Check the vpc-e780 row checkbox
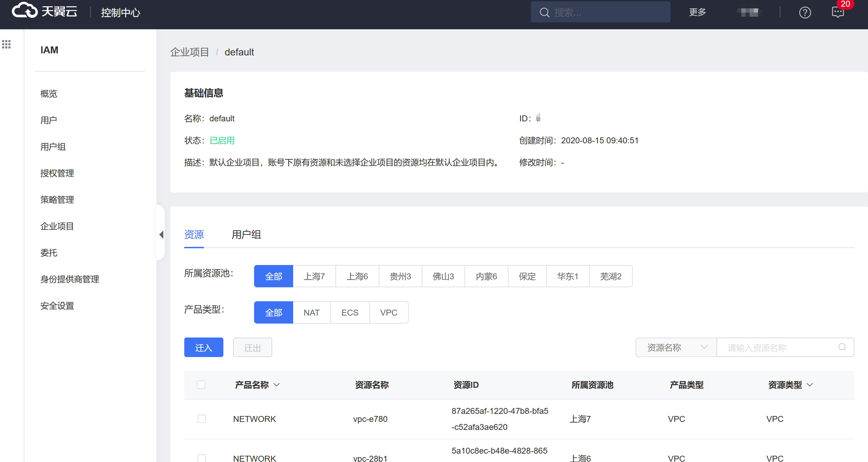Image resolution: width=868 pixels, height=462 pixels. (x=202, y=419)
